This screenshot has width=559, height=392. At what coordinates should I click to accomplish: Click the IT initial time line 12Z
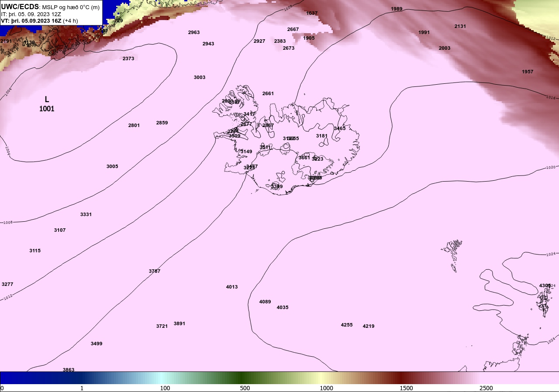(x=31, y=14)
